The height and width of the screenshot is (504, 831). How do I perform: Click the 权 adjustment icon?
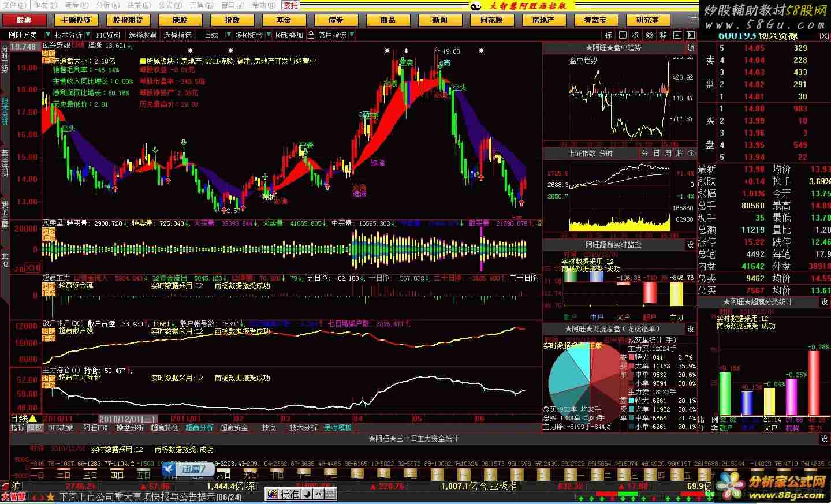[x=636, y=35]
